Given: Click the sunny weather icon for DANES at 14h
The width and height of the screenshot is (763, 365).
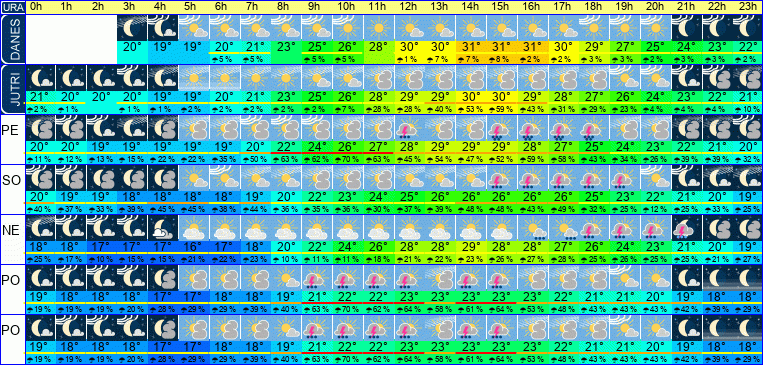Looking at the screenshot, I should coord(471,28).
